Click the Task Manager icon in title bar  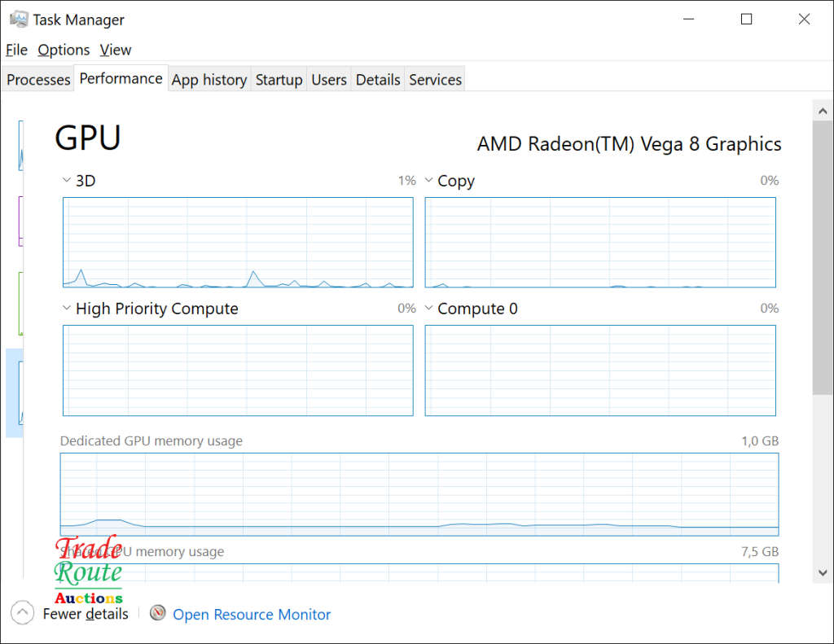(19, 20)
